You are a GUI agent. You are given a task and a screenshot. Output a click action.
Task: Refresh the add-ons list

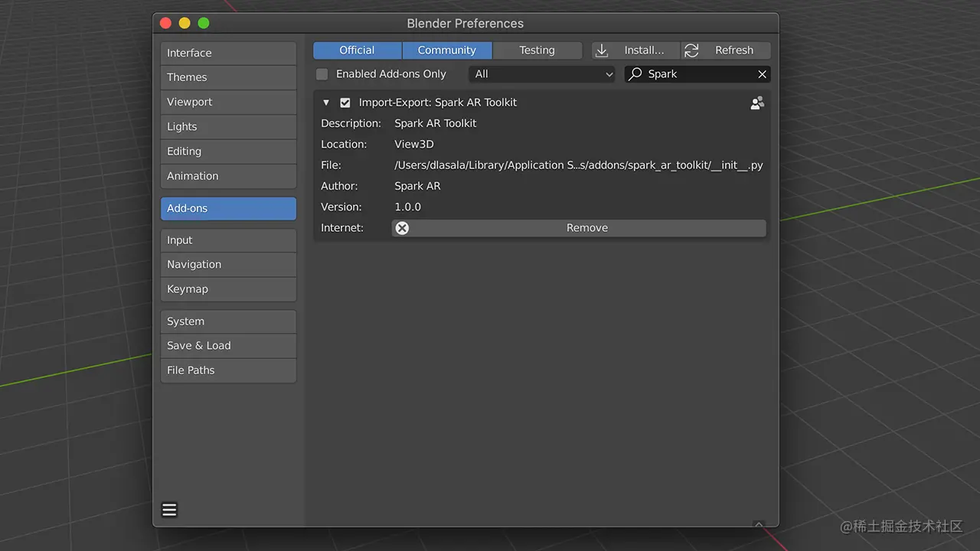(726, 51)
